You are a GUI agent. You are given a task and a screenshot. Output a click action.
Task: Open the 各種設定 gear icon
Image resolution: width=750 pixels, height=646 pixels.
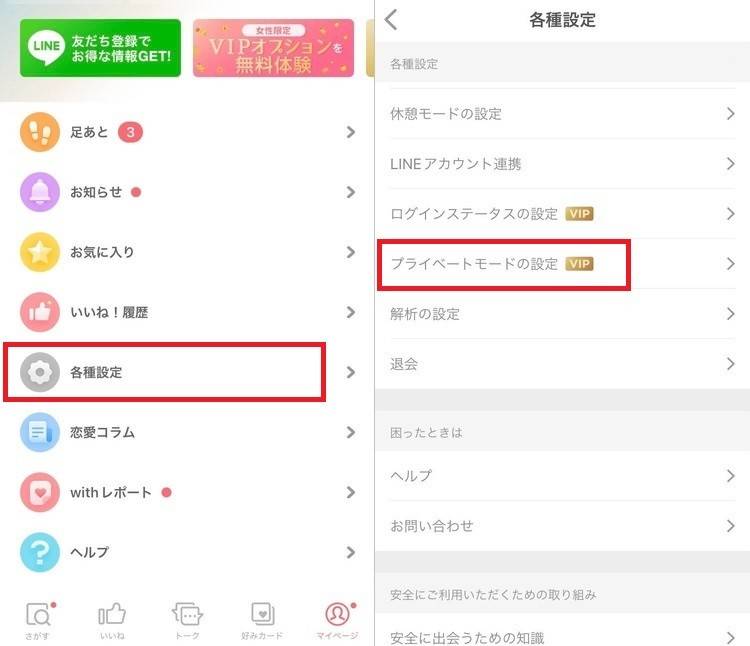40,372
